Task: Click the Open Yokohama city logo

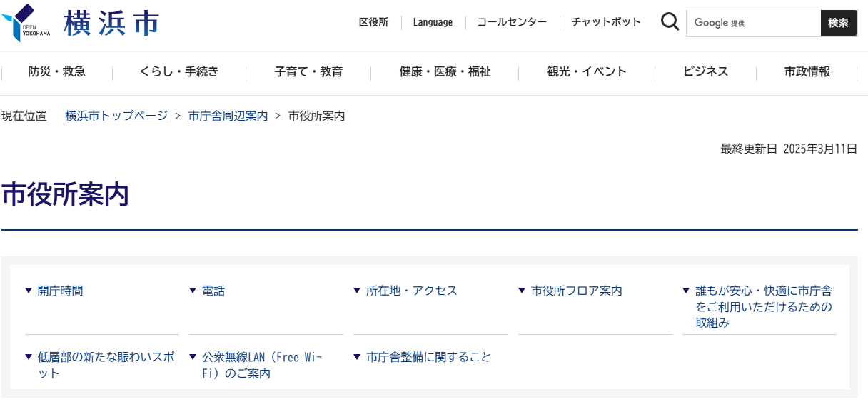Action: click(80, 23)
